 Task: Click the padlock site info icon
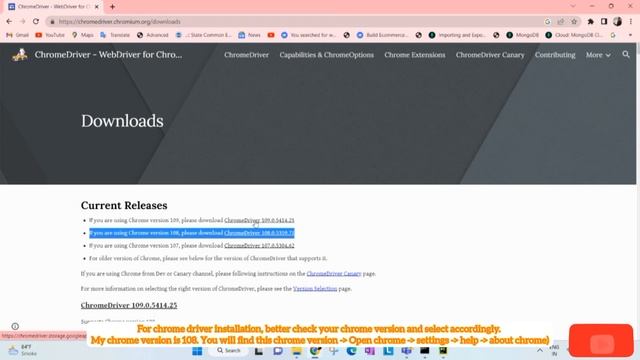[52, 22]
